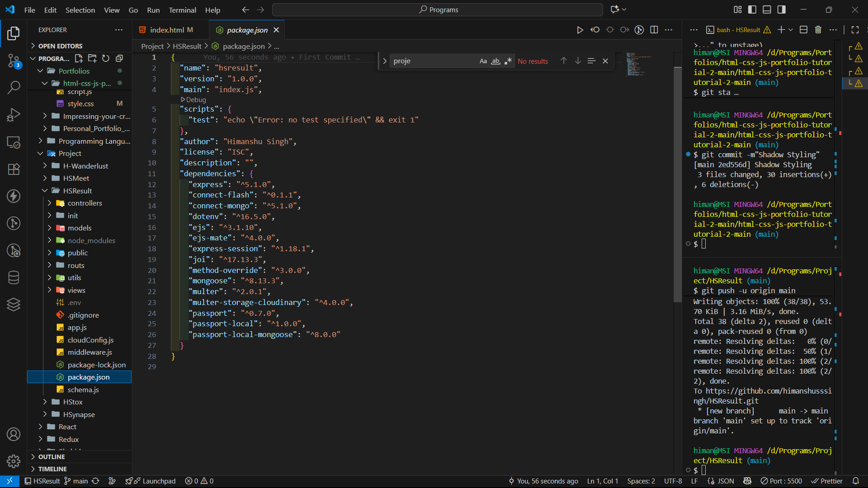This screenshot has height=488, width=868.
Task: Open the Search view in activity bar
Action: [x=14, y=87]
